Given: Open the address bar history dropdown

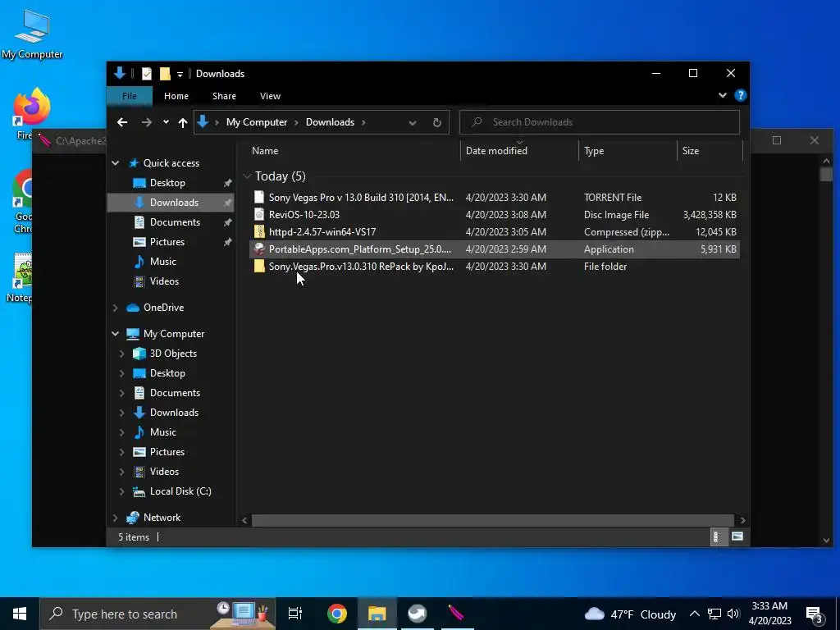Looking at the screenshot, I should click(413, 123).
